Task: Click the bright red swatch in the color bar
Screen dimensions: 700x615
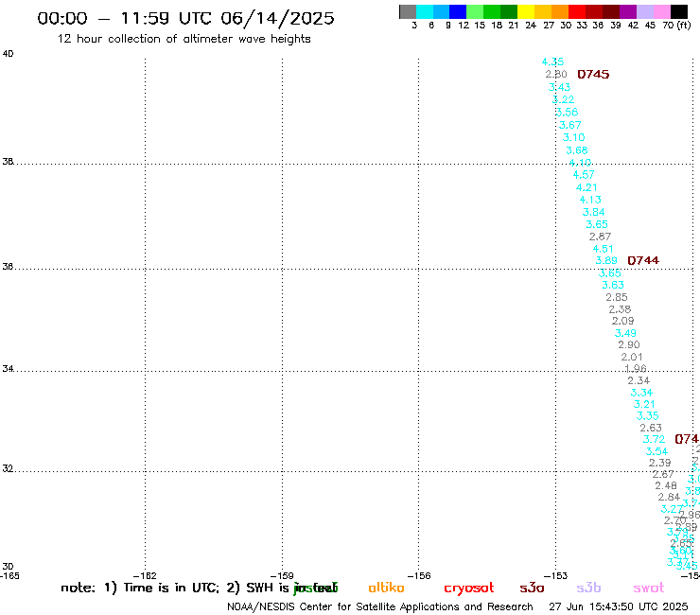Action: click(x=577, y=11)
